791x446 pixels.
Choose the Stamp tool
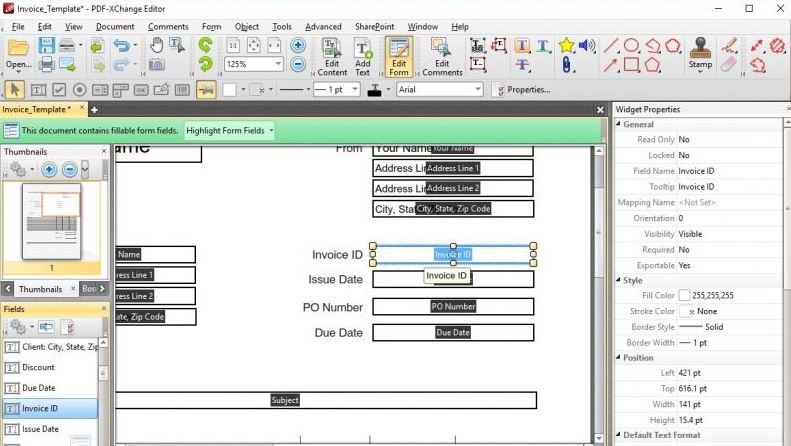pyautogui.click(x=700, y=53)
